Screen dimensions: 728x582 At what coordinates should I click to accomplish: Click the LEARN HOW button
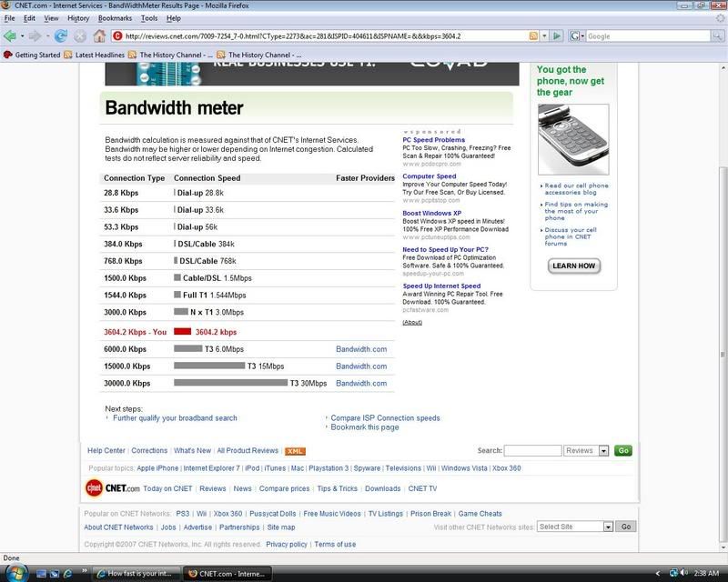coord(574,266)
